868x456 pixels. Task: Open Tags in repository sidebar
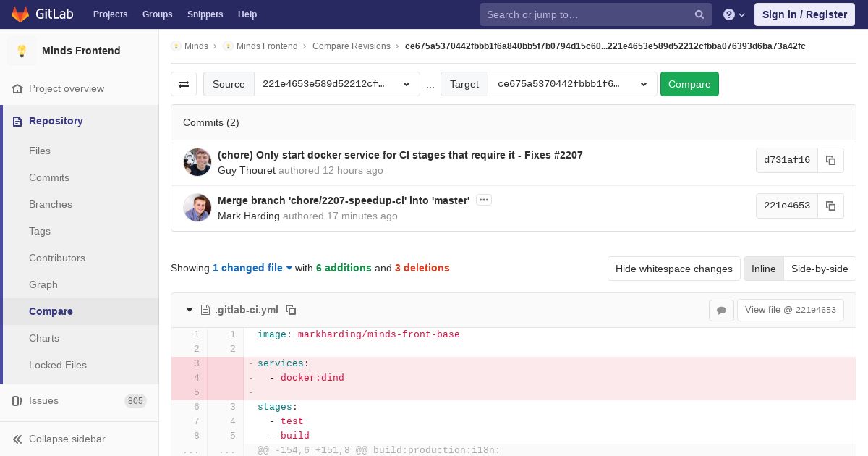(x=40, y=231)
